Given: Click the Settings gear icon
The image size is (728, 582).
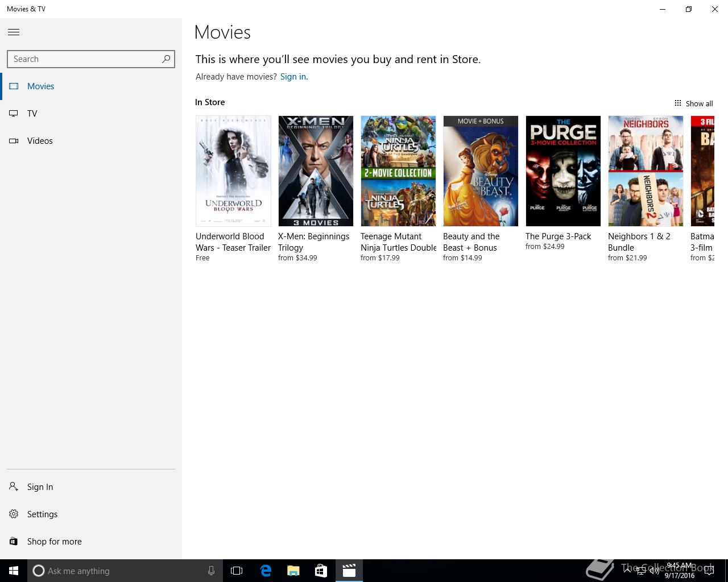Looking at the screenshot, I should [x=14, y=514].
